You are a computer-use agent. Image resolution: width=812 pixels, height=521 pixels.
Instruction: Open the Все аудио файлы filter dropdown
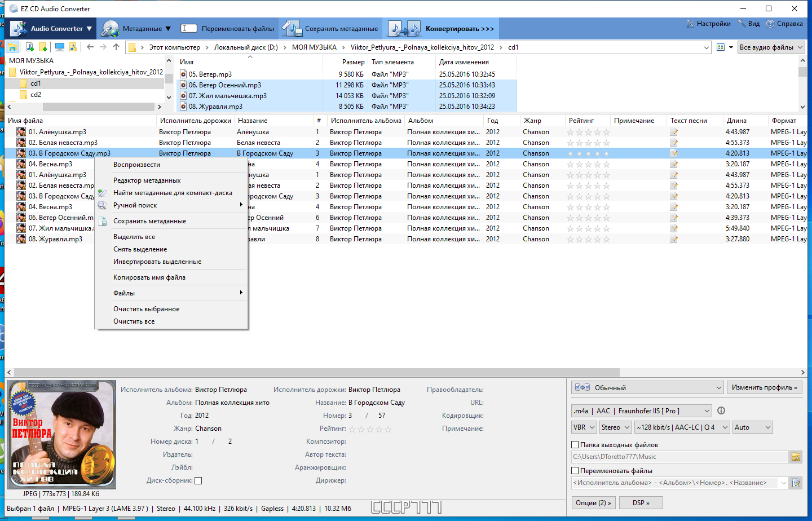point(771,47)
